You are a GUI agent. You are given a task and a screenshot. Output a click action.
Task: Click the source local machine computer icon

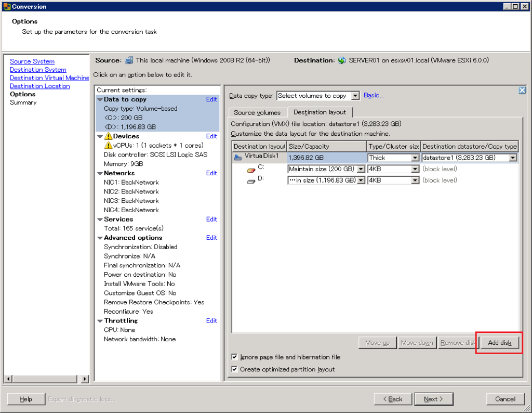129,60
